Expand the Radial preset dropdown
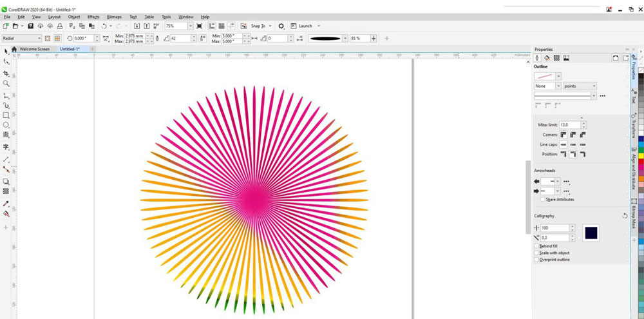 (39, 38)
